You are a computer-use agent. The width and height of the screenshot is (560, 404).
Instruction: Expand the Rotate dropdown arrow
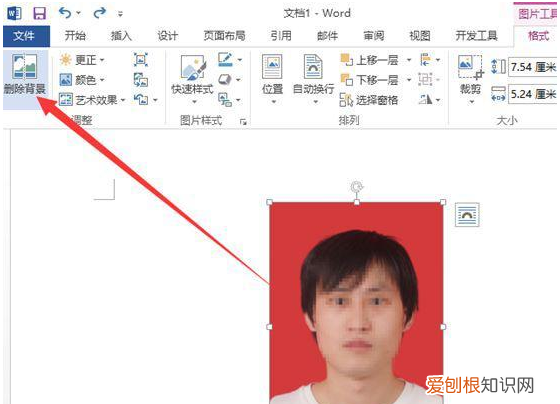438,100
